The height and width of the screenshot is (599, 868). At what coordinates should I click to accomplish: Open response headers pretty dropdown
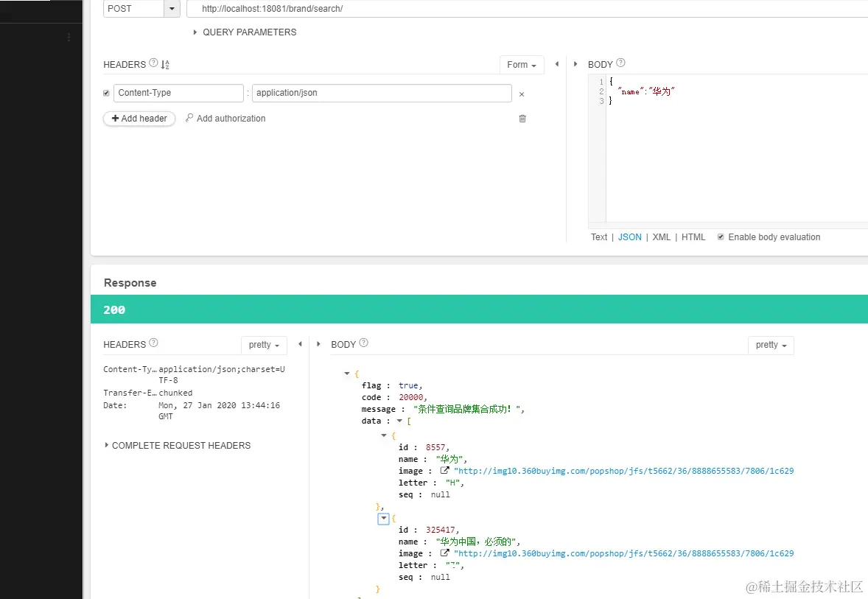[x=264, y=345]
